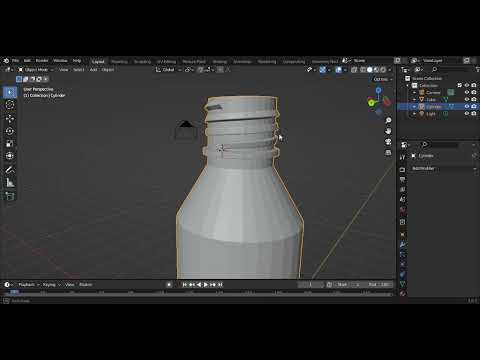Image resolution: width=480 pixels, height=360 pixels.
Task: Open the File menu
Action: pos(15,61)
